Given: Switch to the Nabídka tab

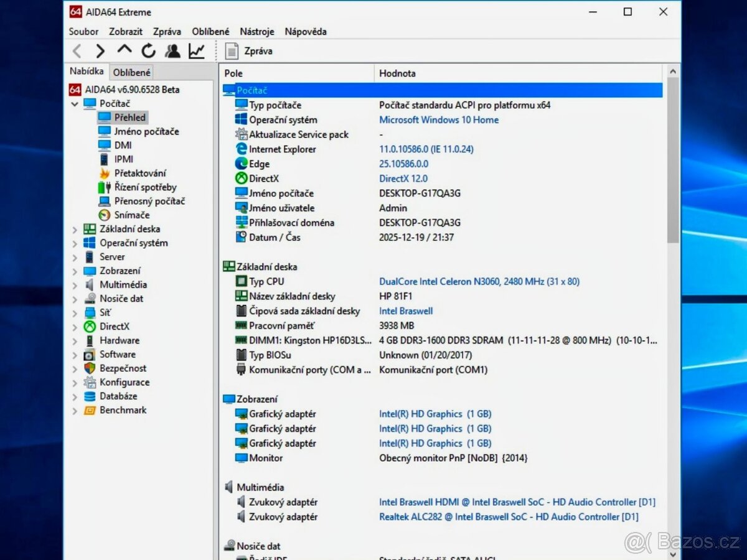Looking at the screenshot, I should coord(87,72).
